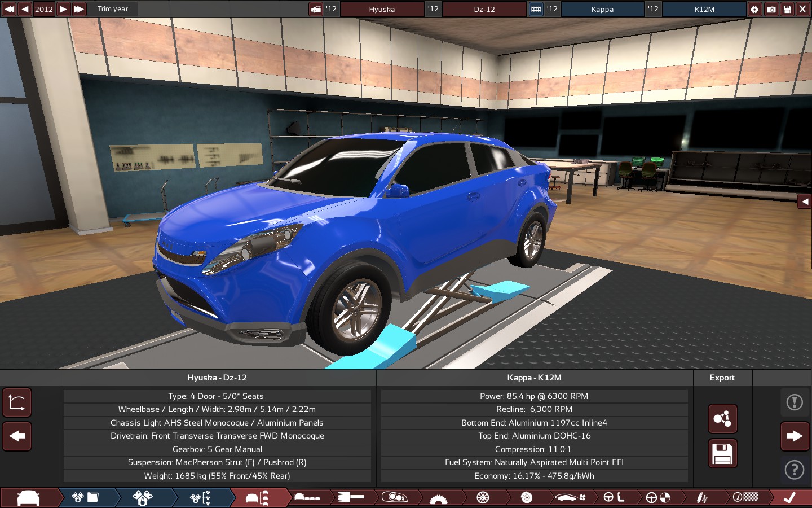Go to next step with right arrow

795,436
